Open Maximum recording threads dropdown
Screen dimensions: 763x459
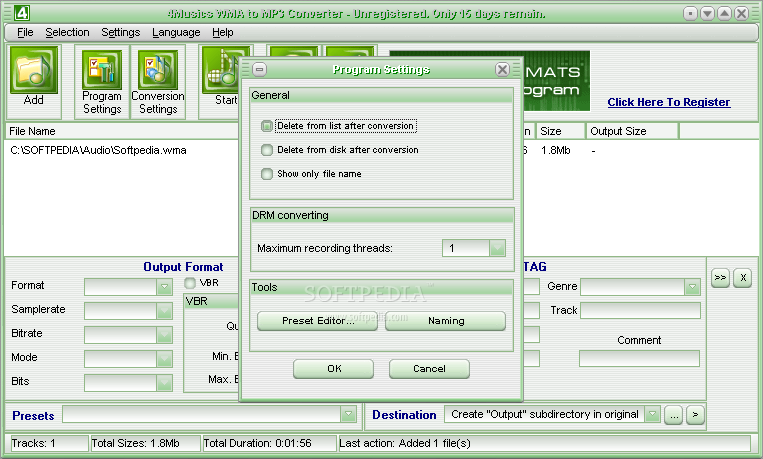497,248
